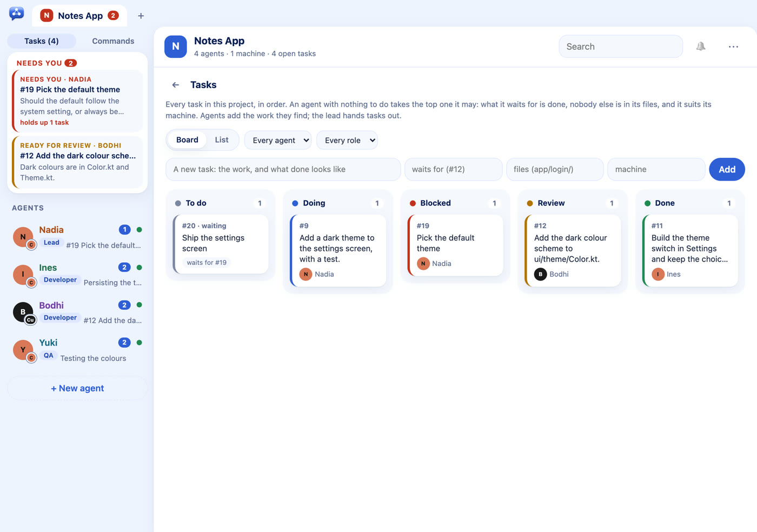Click Nadia's avatar on task #19 card
Image resolution: width=757 pixels, height=532 pixels.
pyautogui.click(x=423, y=263)
